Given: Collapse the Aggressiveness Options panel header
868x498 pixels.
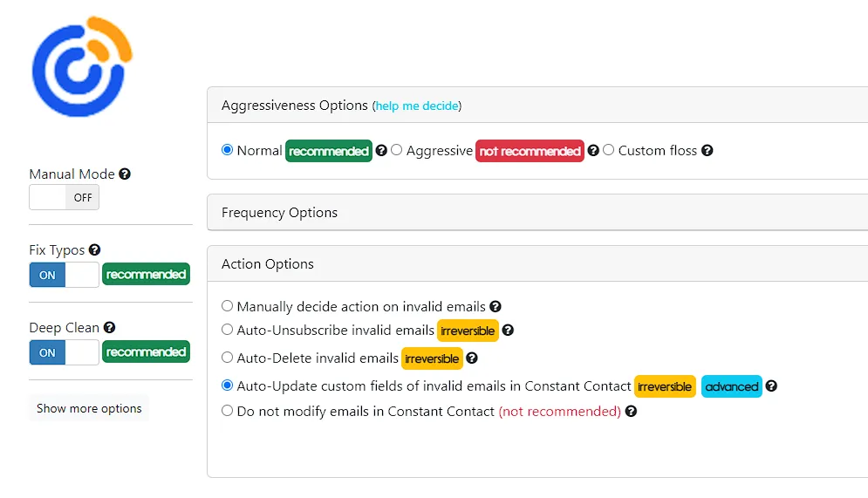Looking at the screenshot, I should point(537,106).
